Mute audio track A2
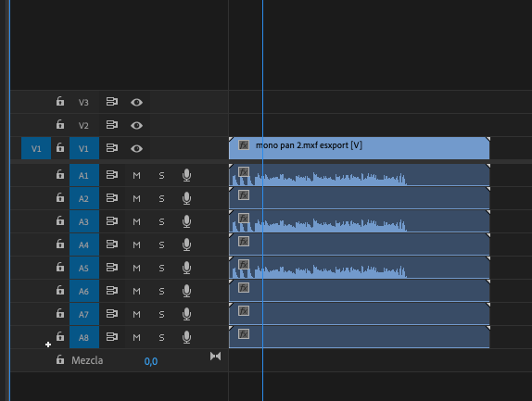The image size is (532, 401). [x=136, y=198]
